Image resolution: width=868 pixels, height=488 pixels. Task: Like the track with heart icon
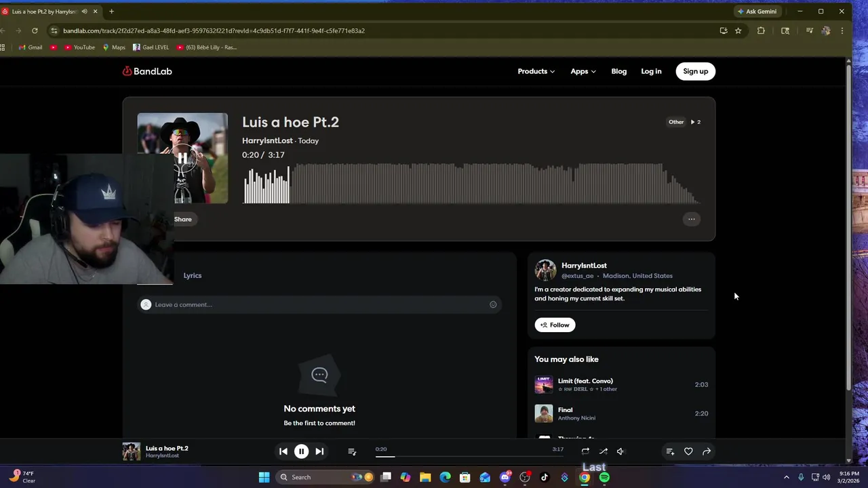point(688,451)
